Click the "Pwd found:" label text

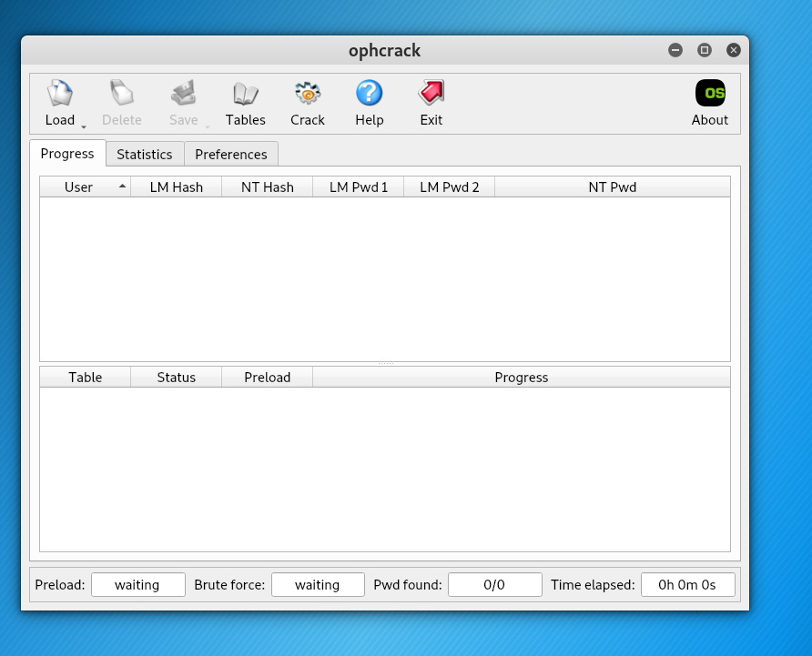pos(408,584)
